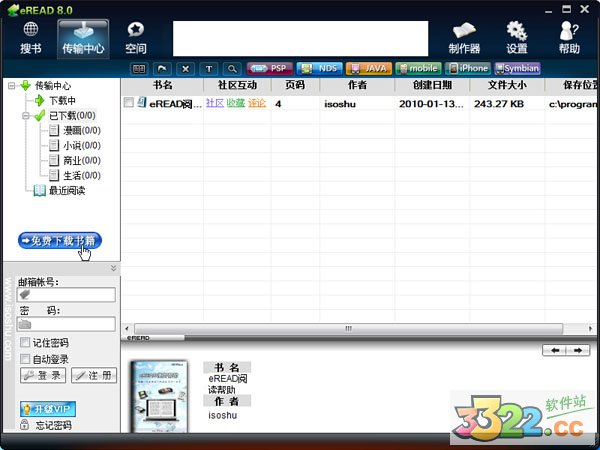Click the two-page layout toolbar icon
The height and width of the screenshot is (450, 600).
click(139, 69)
